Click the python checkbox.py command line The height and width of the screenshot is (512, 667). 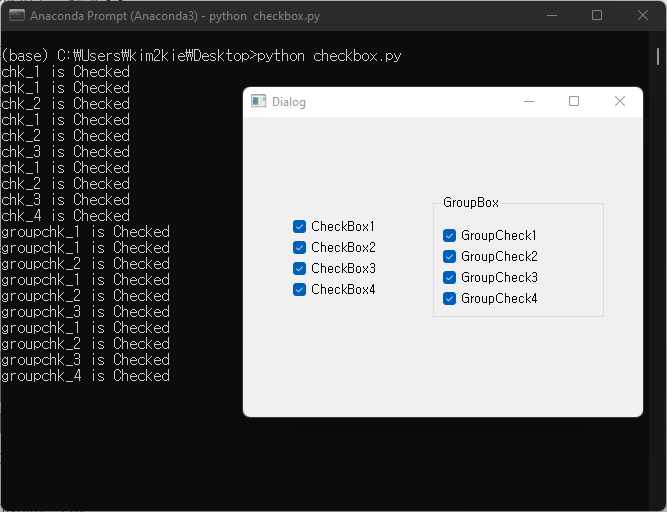pyautogui.click(x=201, y=56)
